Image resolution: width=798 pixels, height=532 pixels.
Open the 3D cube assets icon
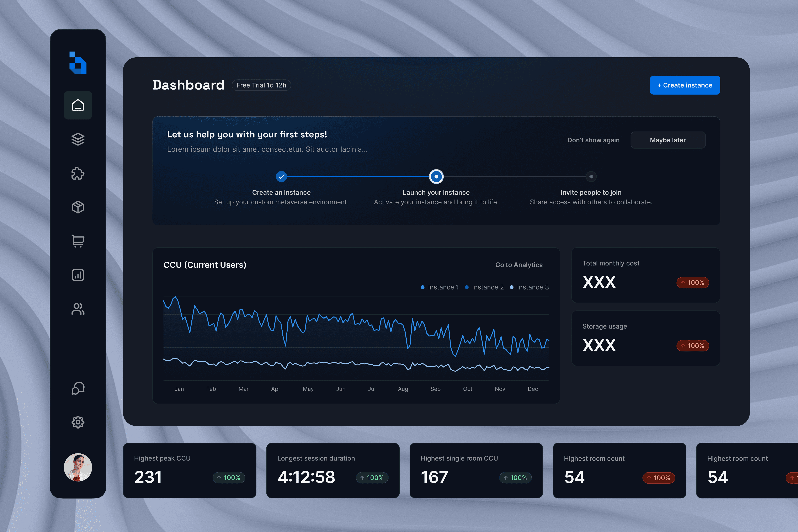(78, 207)
